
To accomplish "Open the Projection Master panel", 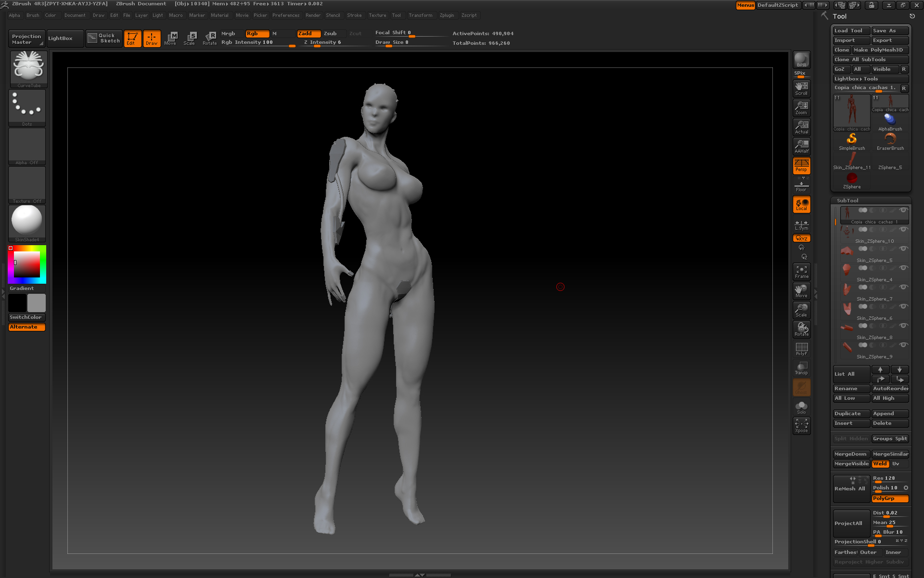I will 26,39.
